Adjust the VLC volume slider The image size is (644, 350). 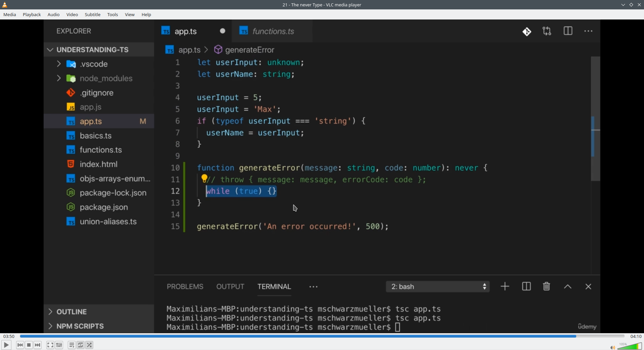[x=630, y=346]
